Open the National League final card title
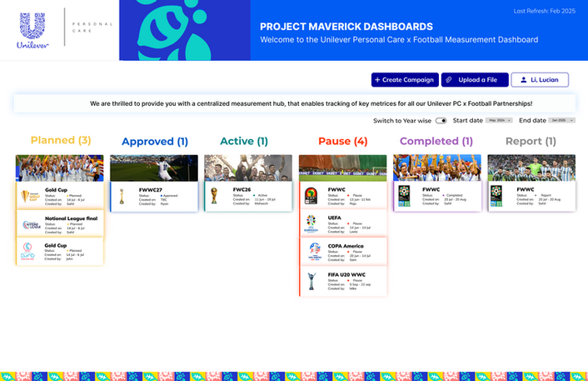The width and height of the screenshot is (588, 381). click(72, 218)
